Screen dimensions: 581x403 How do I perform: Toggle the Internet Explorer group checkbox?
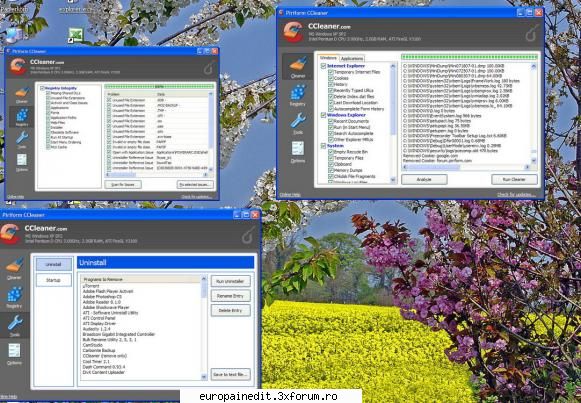[323, 66]
